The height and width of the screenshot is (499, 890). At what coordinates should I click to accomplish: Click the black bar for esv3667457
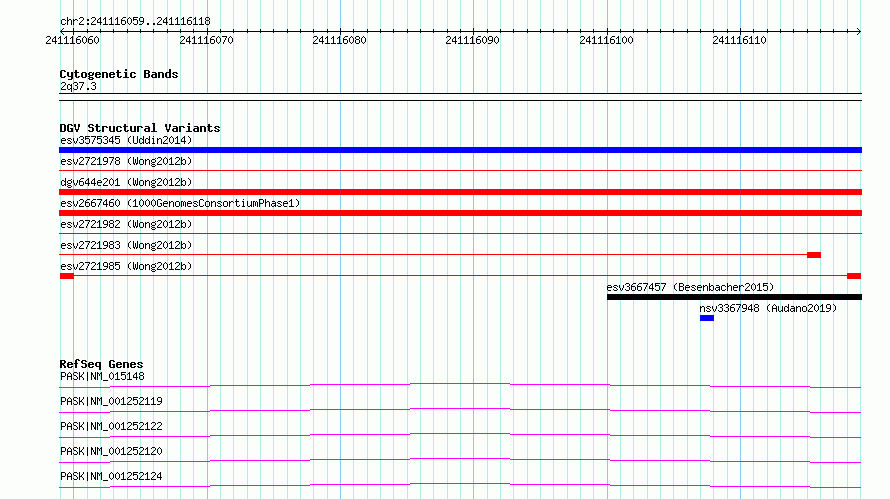tap(734, 297)
